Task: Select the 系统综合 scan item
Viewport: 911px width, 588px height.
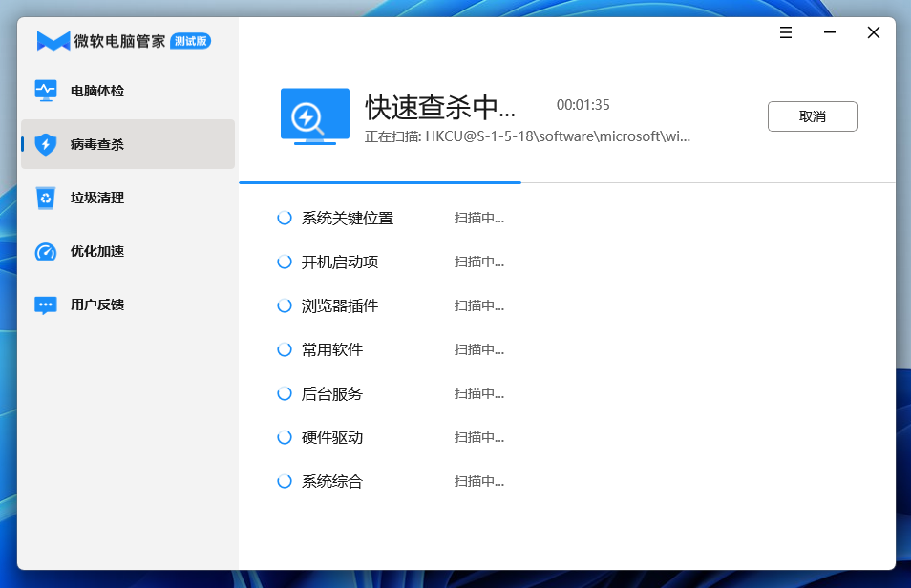Action: pyautogui.click(x=332, y=481)
